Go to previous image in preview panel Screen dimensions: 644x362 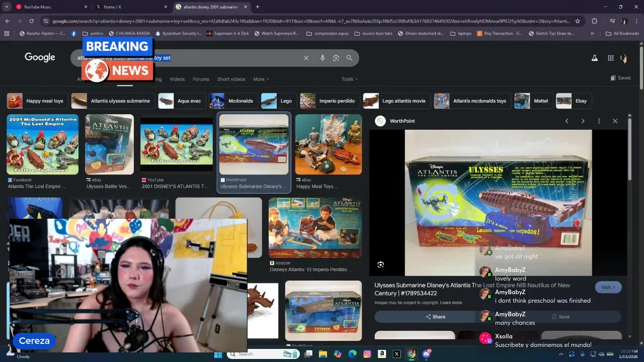(567, 121)
